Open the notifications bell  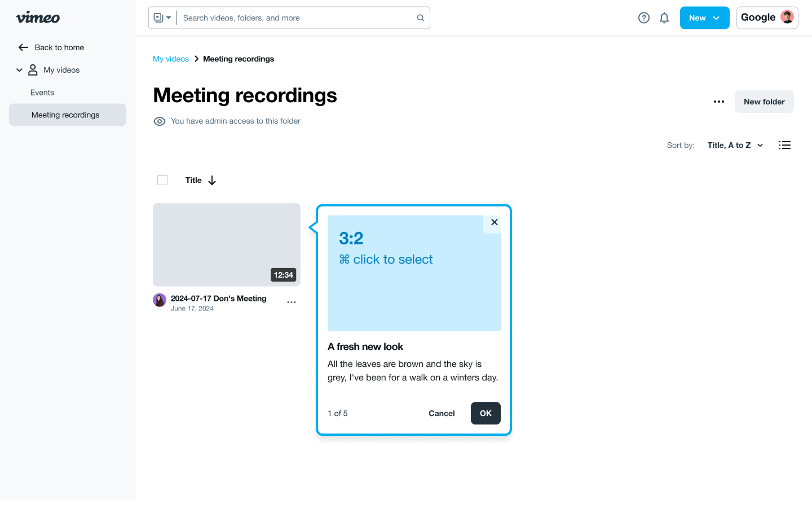click(x=664, y=18)
